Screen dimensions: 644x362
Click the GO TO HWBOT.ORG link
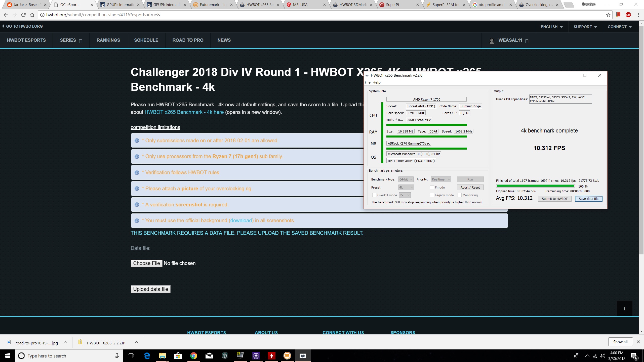[22, 26]
